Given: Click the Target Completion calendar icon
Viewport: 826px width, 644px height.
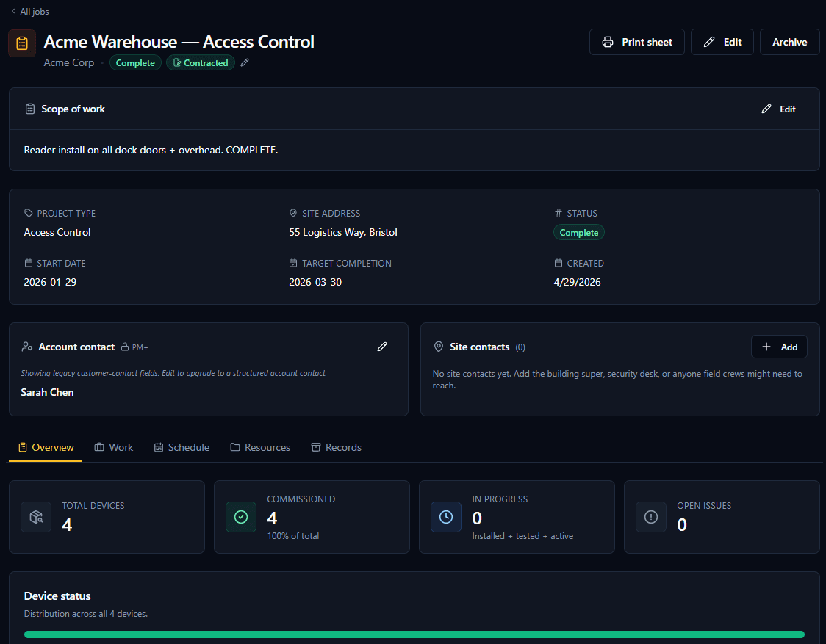Looking at the screenshot, I should pos(293,263).
